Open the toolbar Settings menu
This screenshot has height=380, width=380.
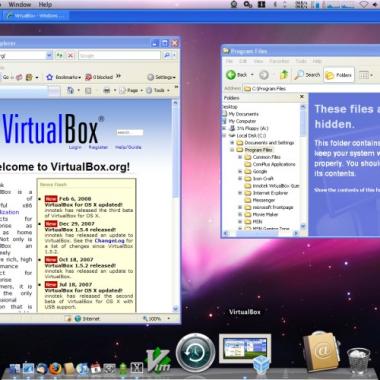(161, 77)
